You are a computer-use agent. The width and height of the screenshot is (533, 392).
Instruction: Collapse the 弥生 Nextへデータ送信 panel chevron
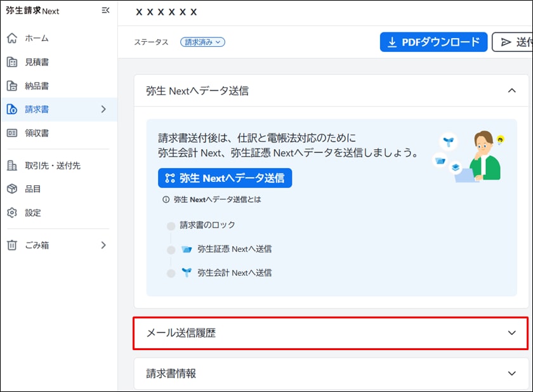click(511, 91)
